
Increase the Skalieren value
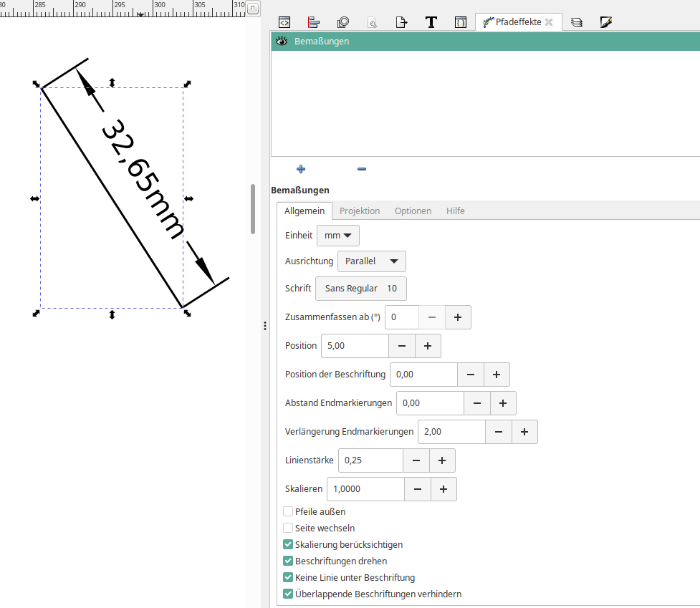pos(444,489)
